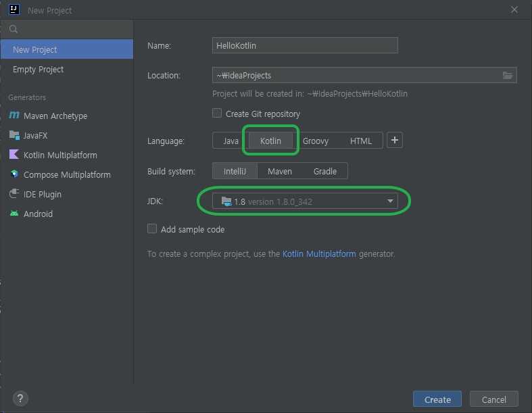
Task: Select New Project in sidebar
Action: [x=67, y=49]
